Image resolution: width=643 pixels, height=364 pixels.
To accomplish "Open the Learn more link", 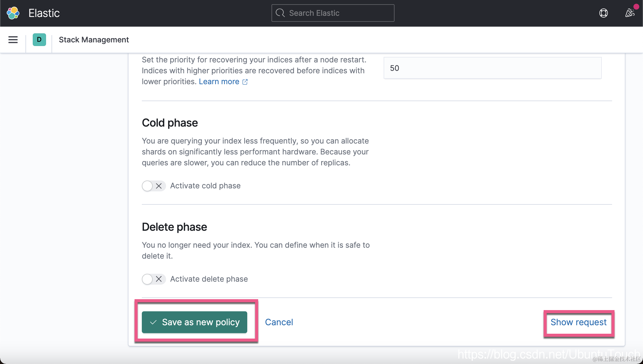I will pyautogui.click(x=219, y=81).
